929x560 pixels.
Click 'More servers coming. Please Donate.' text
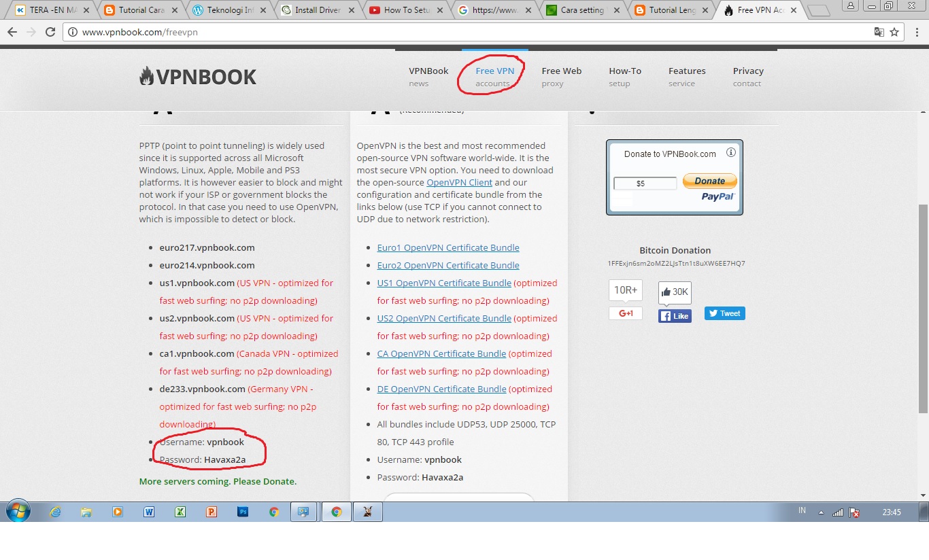(x=218, y=481)
